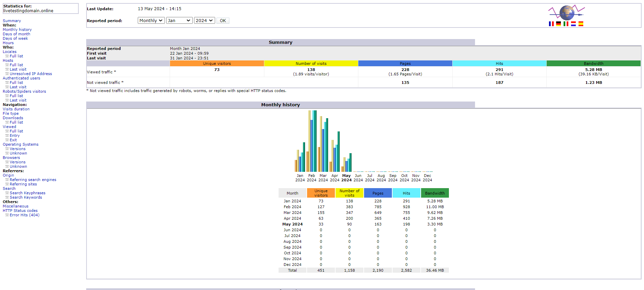644x290 pixels.
Task: Open the Viewed link
Action: click(10, 127)
